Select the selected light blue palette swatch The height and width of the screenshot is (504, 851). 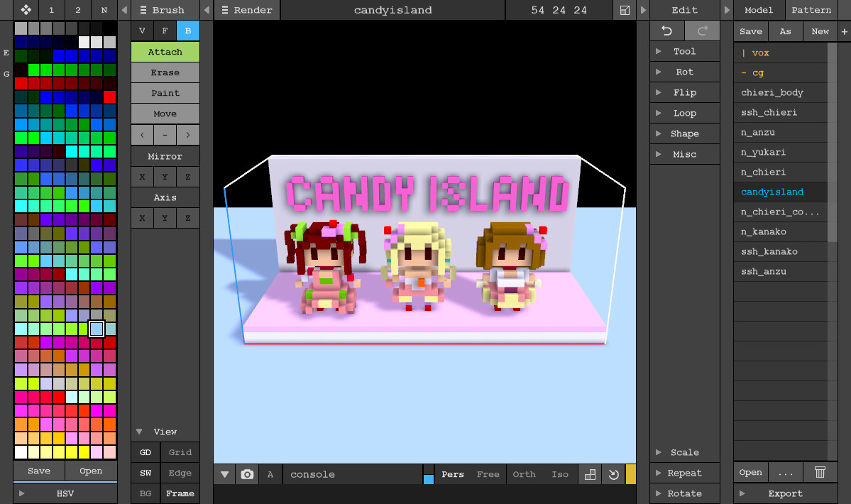pyautogui.click(x=97, y=329)
